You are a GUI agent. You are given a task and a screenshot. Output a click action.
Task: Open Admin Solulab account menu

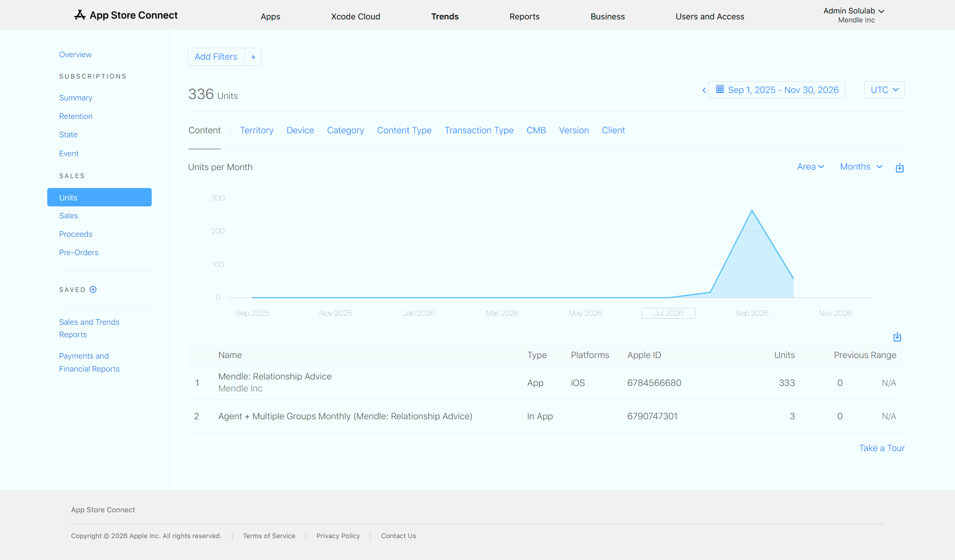[x=854, y=15]
